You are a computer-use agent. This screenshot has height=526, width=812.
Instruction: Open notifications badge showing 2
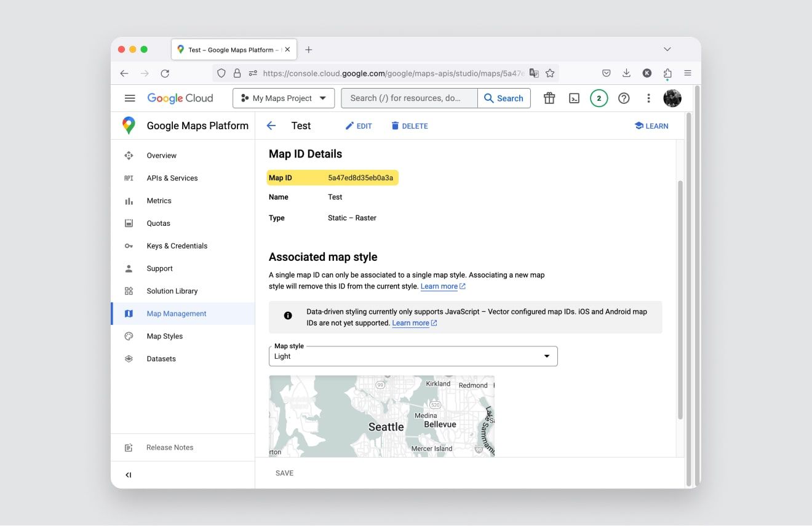[x=599, y=98]
